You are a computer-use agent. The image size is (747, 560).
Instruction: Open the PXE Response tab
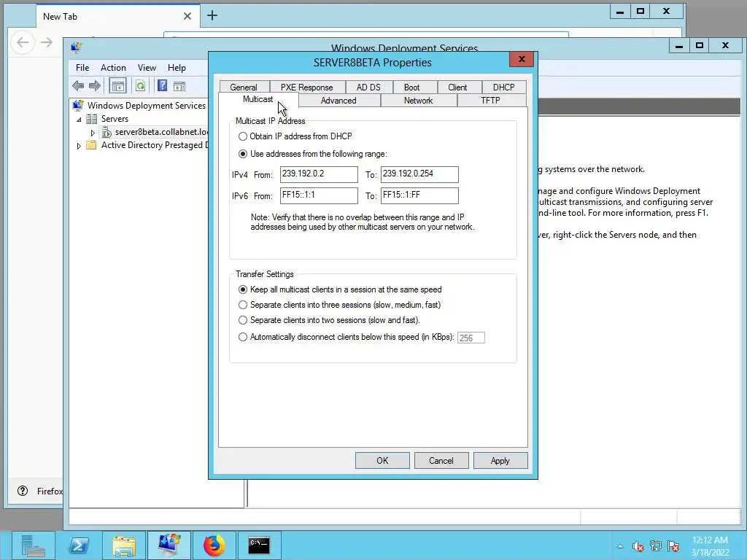pos(307,87)
